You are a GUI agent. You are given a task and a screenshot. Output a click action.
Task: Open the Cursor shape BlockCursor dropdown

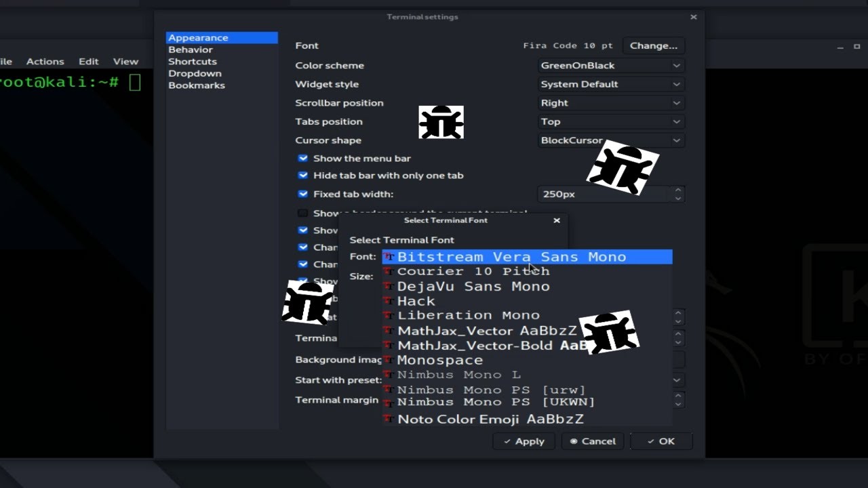pyautogui.click(x=611, y=140)
